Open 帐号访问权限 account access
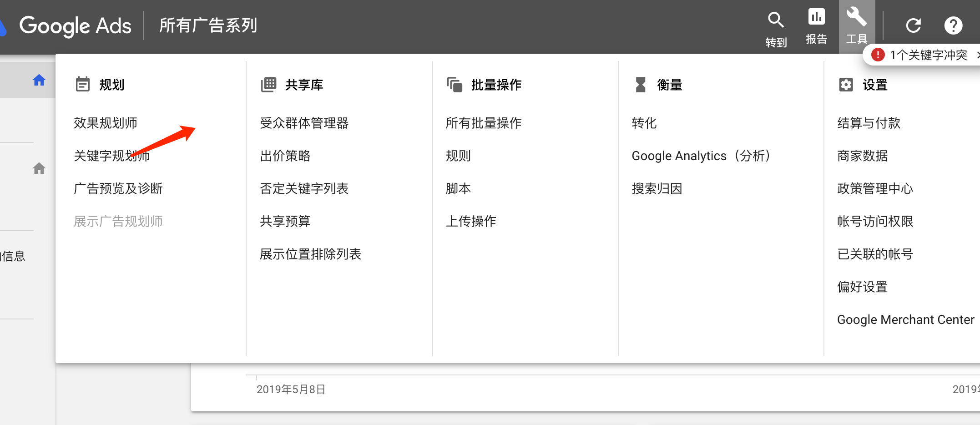This screenshot has height=425, width=980. [875, 221]
